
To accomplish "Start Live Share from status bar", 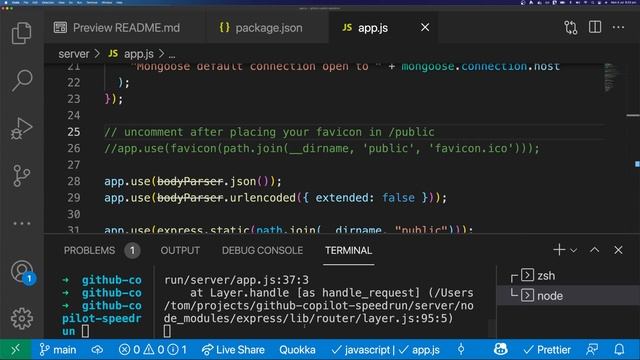I will (x=233, y=349).
